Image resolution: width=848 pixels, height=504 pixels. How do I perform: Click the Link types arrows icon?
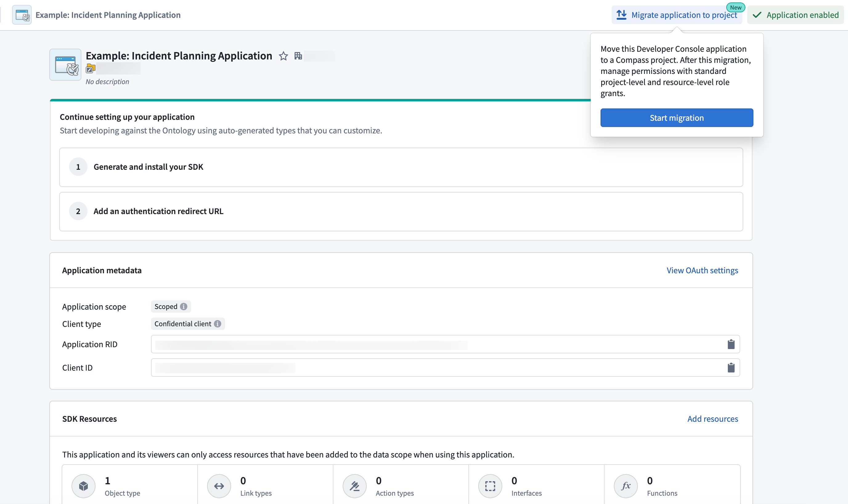click(x=219, y=486)
